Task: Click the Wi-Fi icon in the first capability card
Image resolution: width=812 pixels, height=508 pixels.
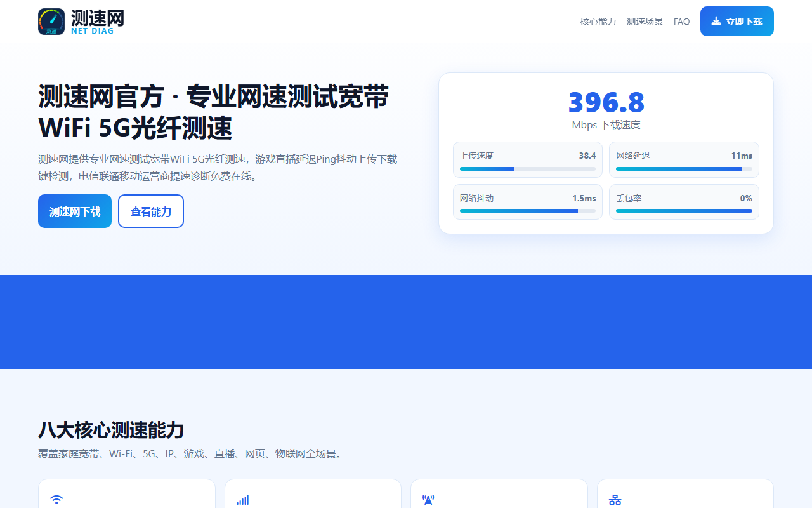Action: tap(56, 500)
